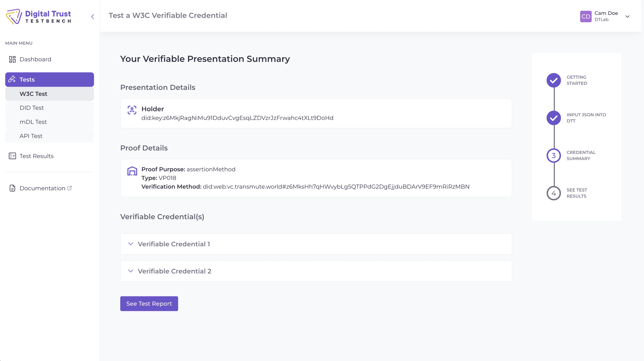The height and width of the screenshot is (361, 644).
Task: Click the CD avatar badge
Action: click(586, 17)
